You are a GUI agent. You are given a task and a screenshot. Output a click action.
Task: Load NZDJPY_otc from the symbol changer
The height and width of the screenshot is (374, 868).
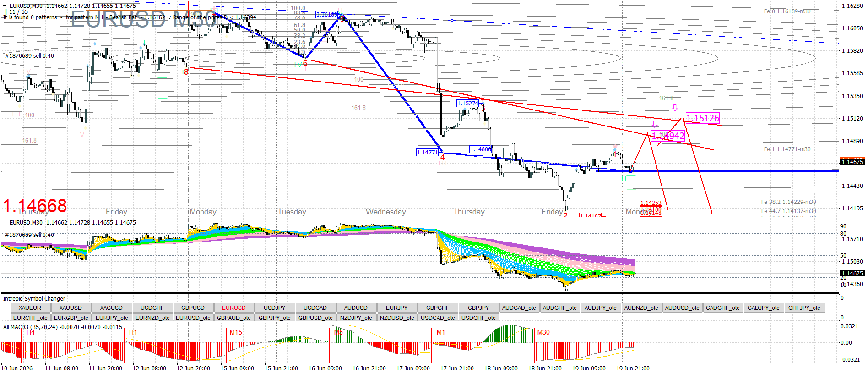356,318
